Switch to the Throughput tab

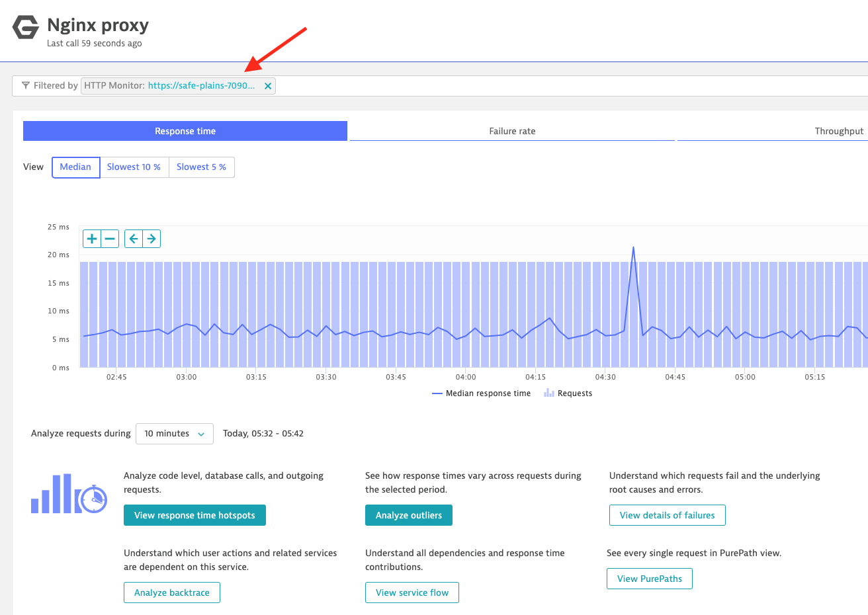pyautogui.click(x=773, y=131)
